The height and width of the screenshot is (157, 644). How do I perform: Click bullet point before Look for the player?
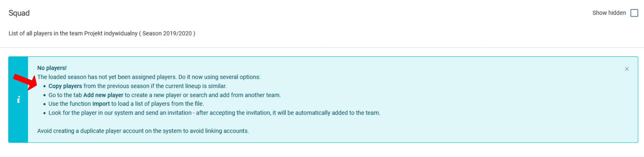tap(45, 113)
